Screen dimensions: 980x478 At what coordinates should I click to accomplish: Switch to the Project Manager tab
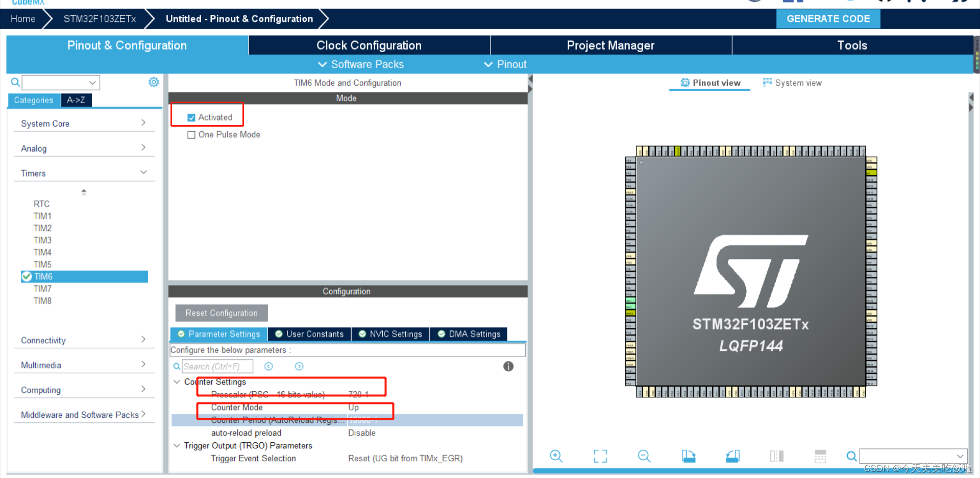[x=610, y=45]
